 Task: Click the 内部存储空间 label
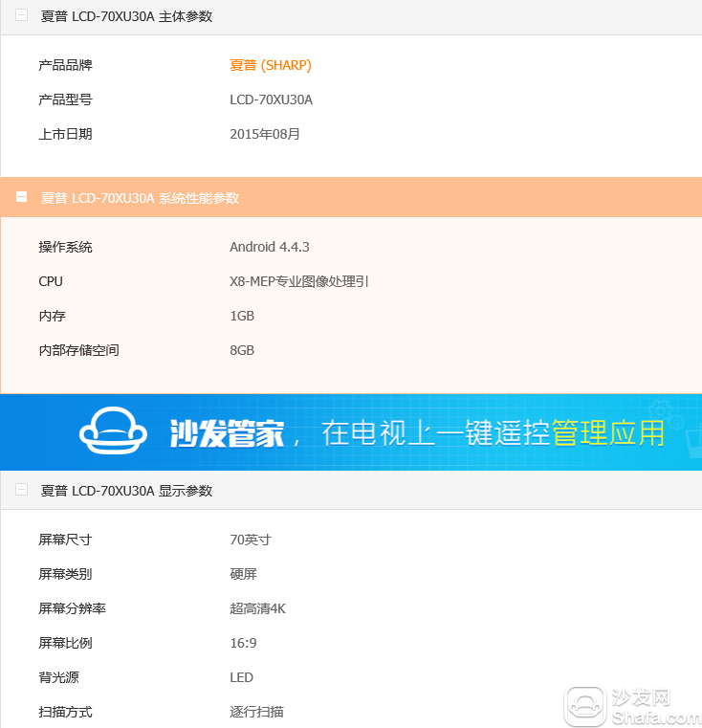click(79, 350)
